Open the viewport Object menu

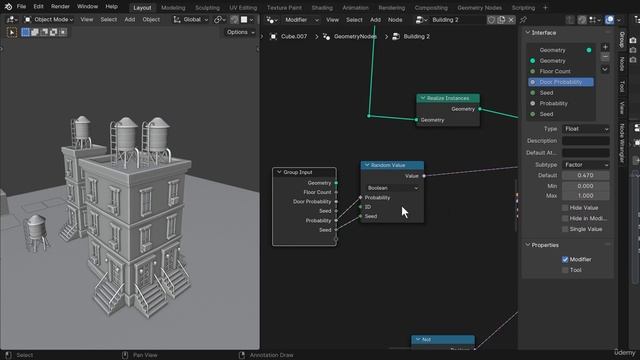click(151, 20)
